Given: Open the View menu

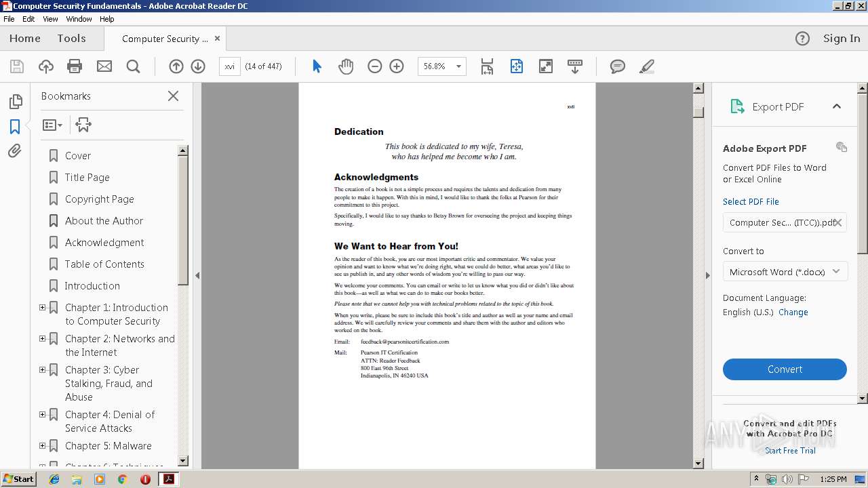Looking at the screenshot, I should 51,19.
